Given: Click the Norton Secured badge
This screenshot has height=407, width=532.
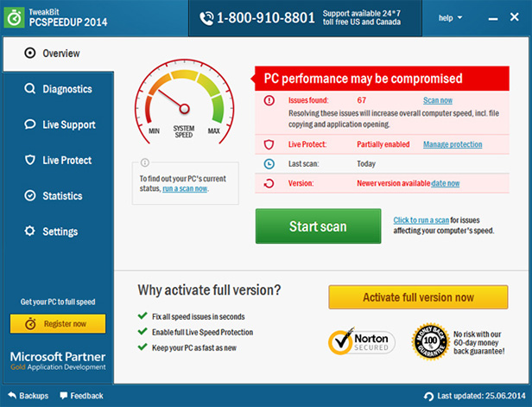Looking at the screenshot, I should click(x=362, y=341).
